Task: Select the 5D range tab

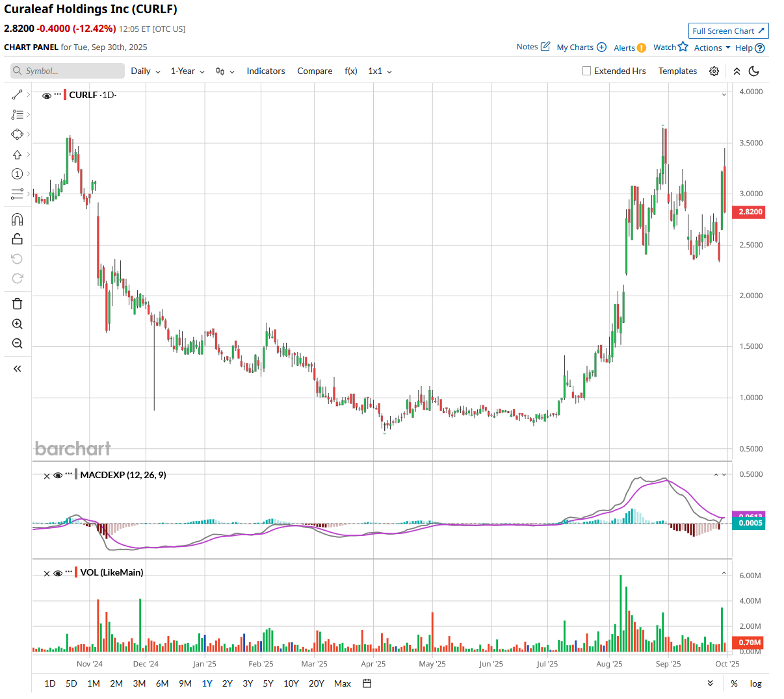Action: [72, 683]
